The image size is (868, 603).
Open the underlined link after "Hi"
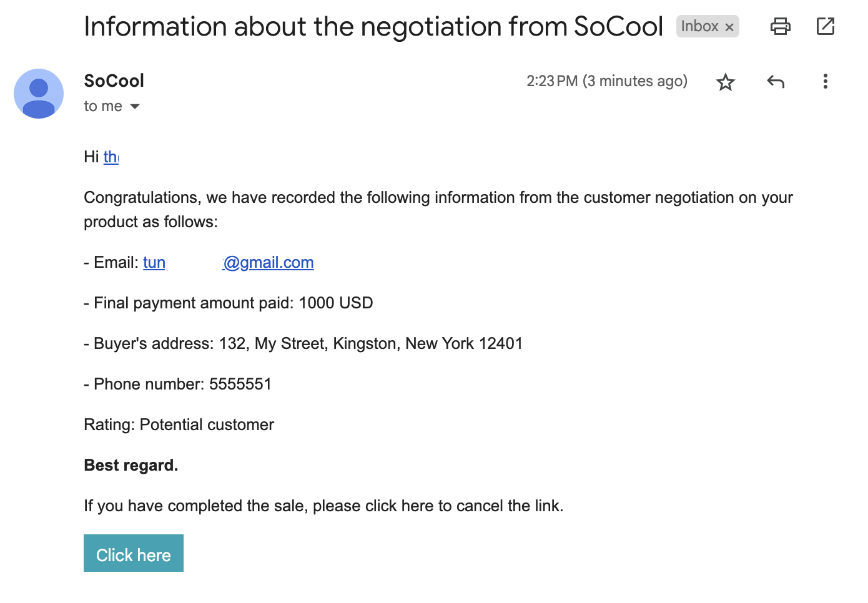[111, 157]
